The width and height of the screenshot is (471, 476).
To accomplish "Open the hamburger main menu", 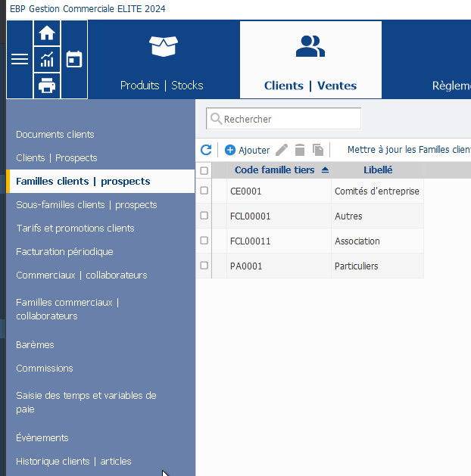I will [20, 59].
